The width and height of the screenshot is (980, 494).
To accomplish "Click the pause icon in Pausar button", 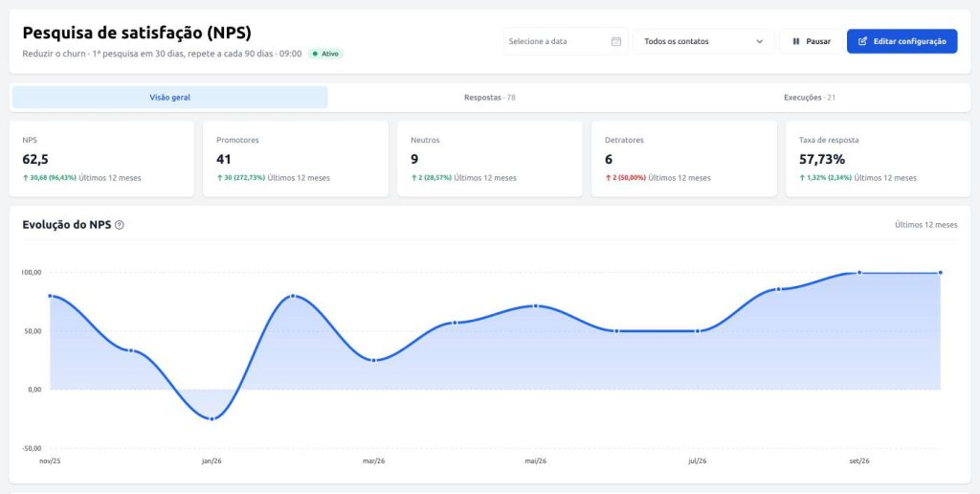I will tap(796, 41).
